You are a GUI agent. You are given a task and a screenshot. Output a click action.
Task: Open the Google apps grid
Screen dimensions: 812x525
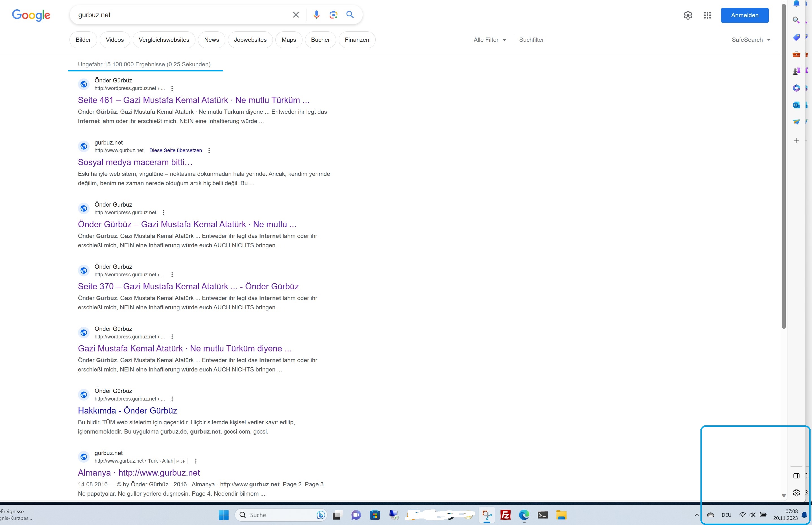pyautogui.click(x=707, y=15)
